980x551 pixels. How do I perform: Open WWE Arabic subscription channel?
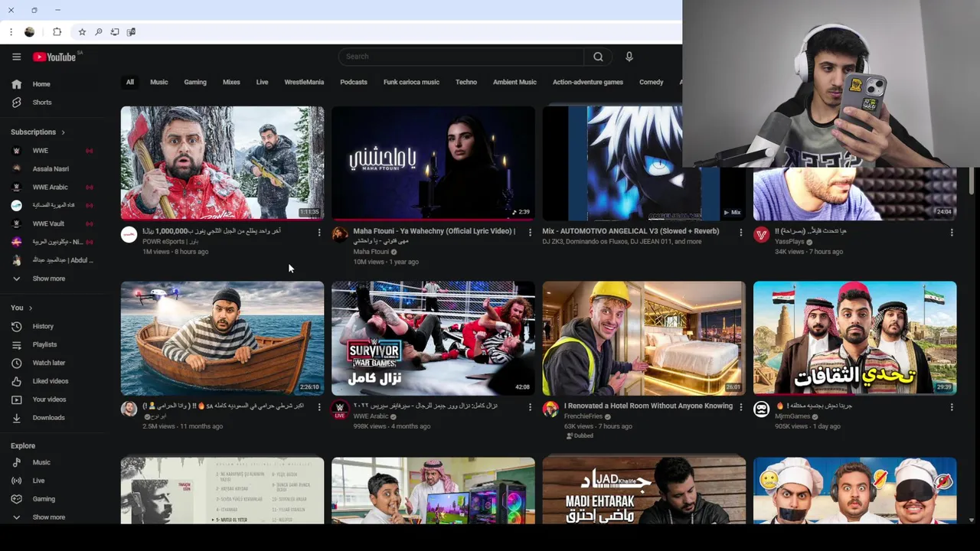pyautogui.click(x=51, y=187)
